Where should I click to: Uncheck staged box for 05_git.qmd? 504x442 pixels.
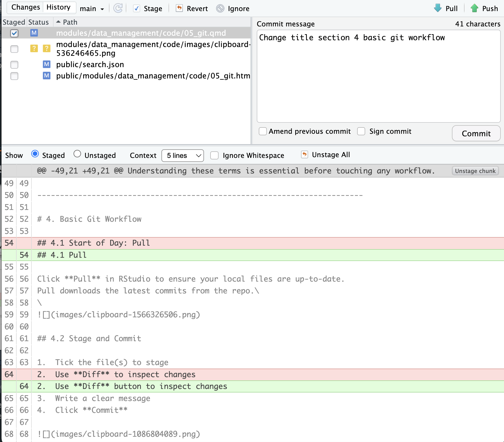(x=14, y=33)
